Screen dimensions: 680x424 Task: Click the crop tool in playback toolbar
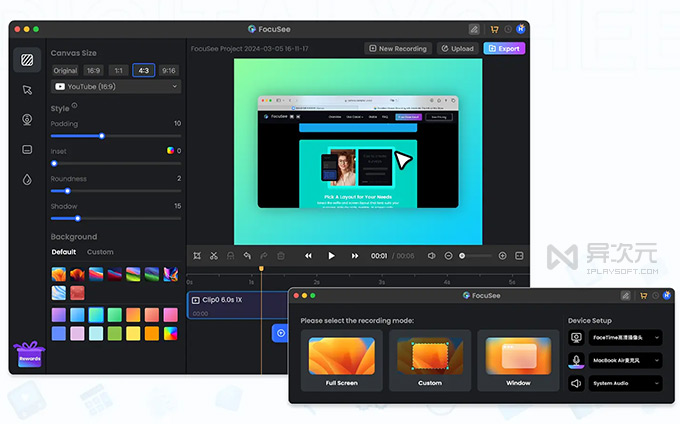pos(197,256)
